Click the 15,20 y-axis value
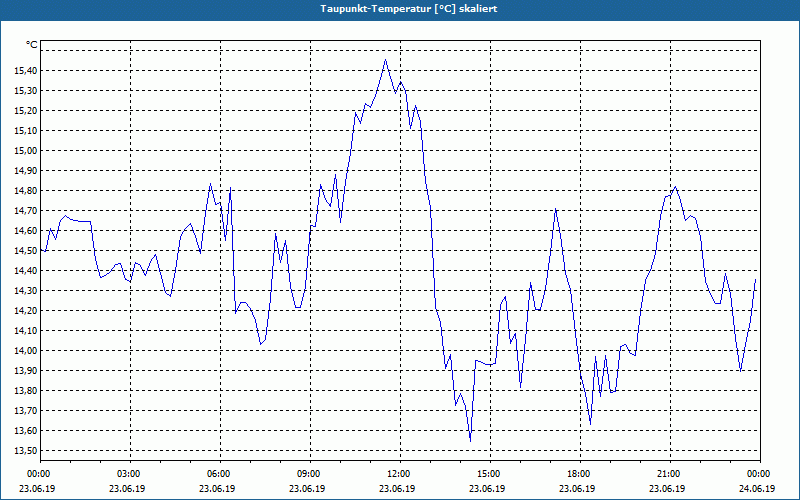 [25, 111]
